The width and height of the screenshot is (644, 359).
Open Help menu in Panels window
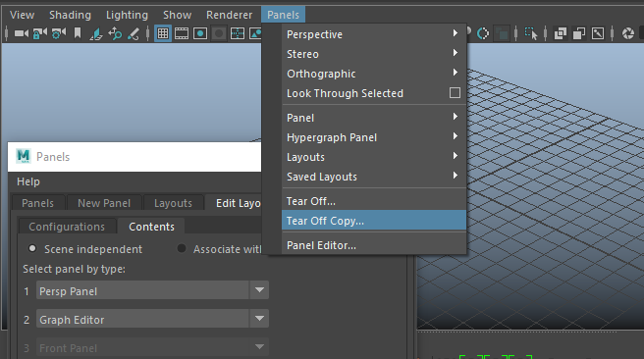[28, 181]
